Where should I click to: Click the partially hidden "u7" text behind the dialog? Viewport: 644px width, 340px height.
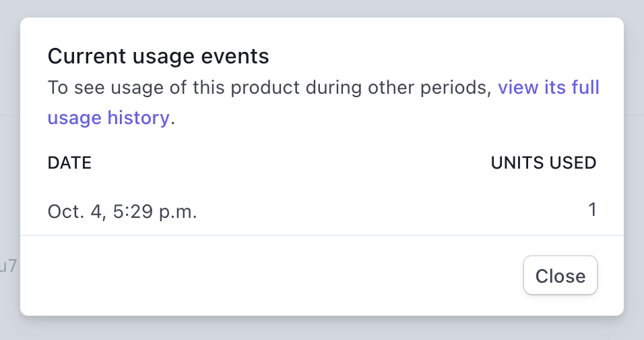click(8, 266)
